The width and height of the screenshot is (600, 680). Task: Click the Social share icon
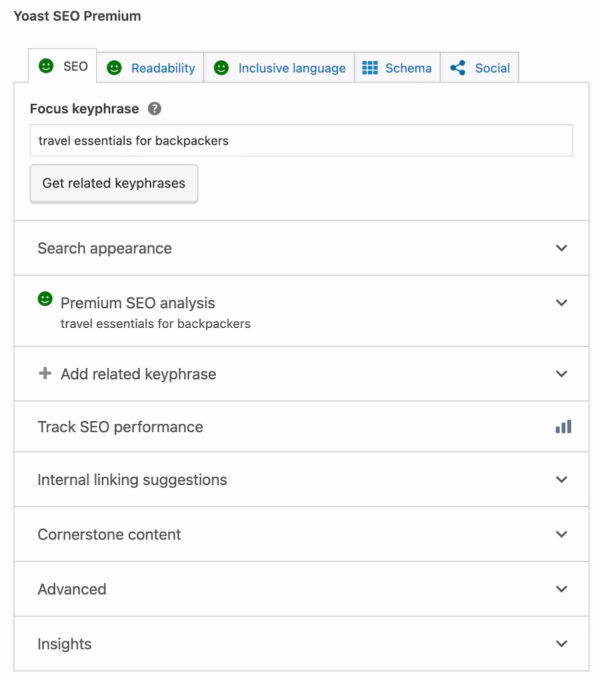pyautogui.click(x=458, y=68)
